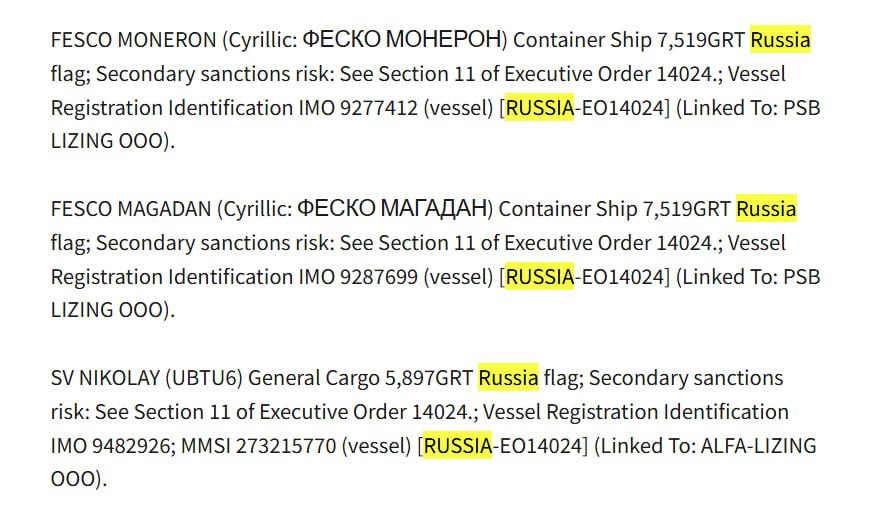
Task: Click the Cyrillic text ФЕСКО МОНЕРОН
Action: pos(404,40)
